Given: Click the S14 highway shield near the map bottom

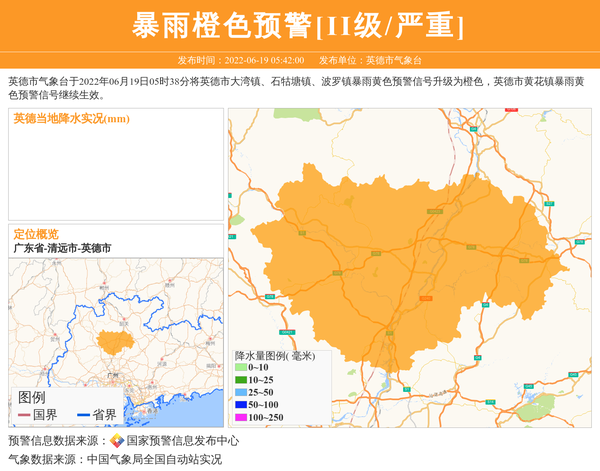Looking at the screenshot, I should [490, 402].
